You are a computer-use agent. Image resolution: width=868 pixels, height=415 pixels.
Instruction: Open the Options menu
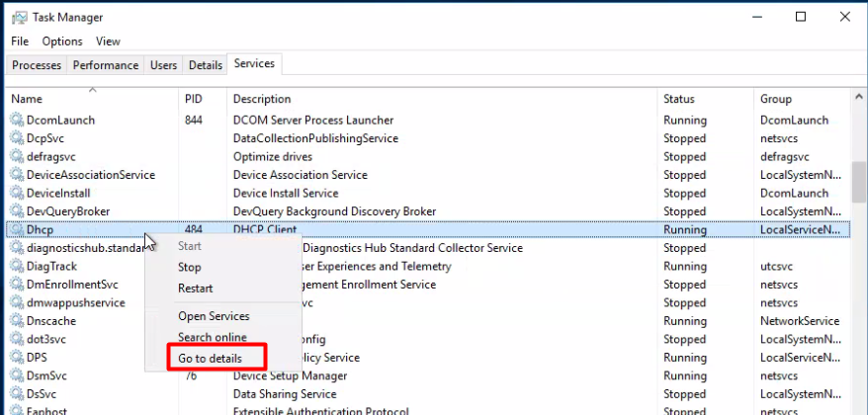(62, 41)
